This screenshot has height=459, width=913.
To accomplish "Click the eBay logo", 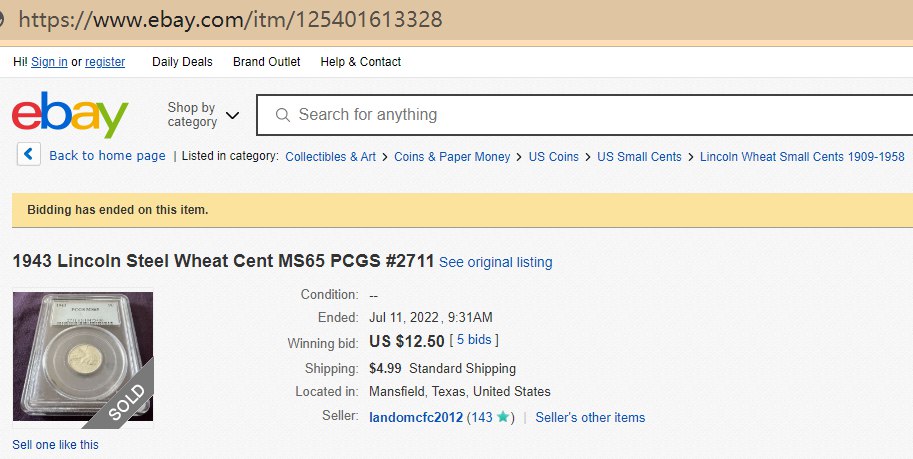I will coord(70,115).
